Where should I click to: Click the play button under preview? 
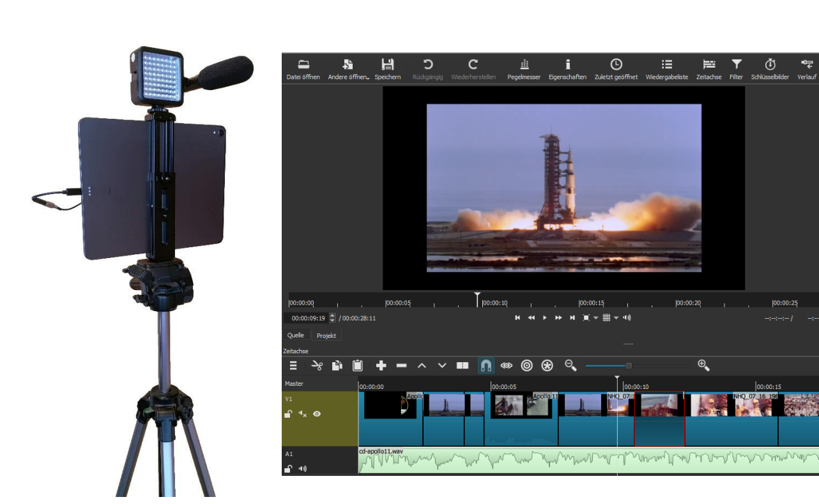[545, 317]
